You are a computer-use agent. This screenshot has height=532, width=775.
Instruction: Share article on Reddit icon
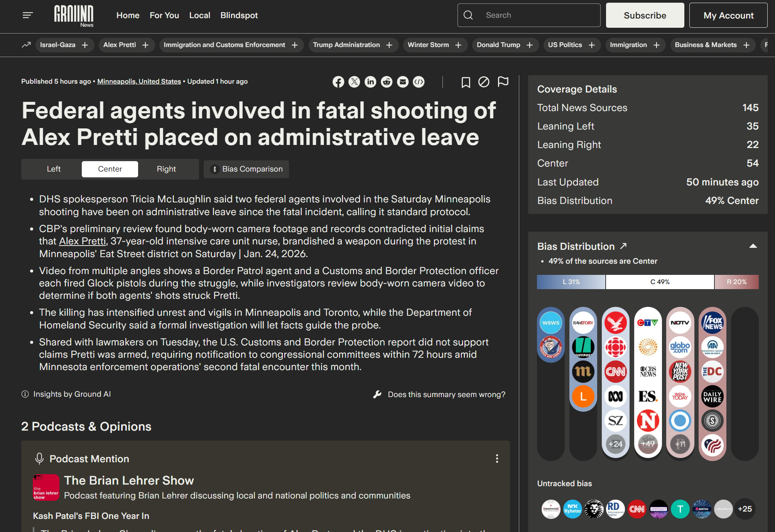387,82
